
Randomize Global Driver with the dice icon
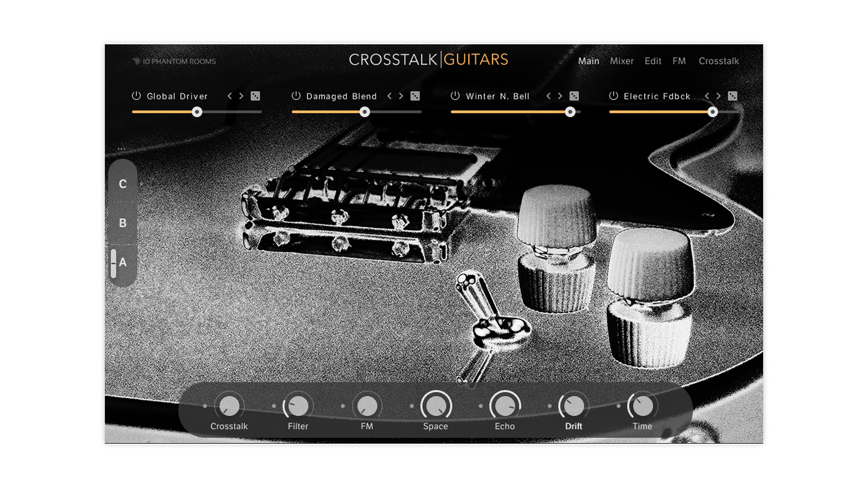coord(255,96)
